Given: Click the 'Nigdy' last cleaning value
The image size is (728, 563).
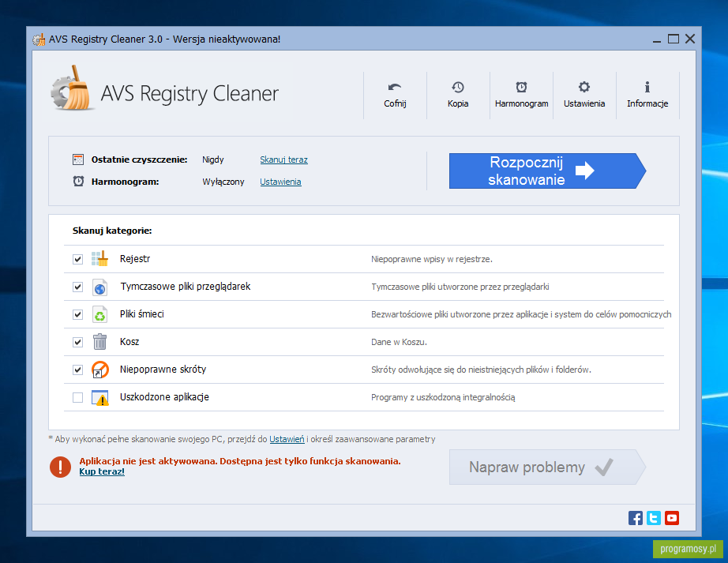Looking at the screenshot, I should [213, 160].
